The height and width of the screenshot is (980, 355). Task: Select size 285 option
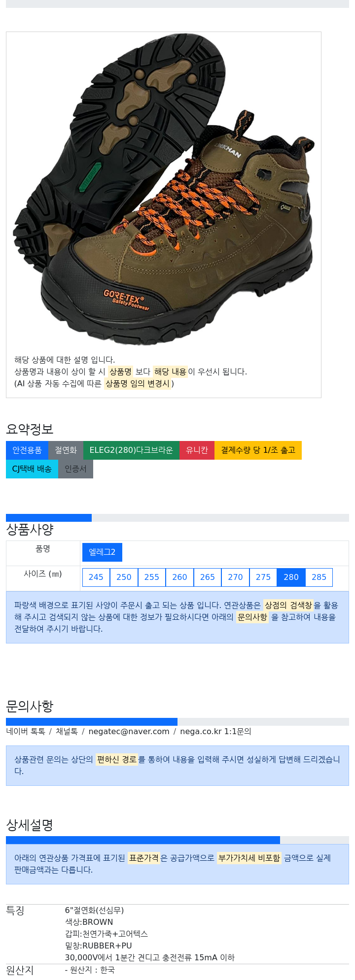319,577
